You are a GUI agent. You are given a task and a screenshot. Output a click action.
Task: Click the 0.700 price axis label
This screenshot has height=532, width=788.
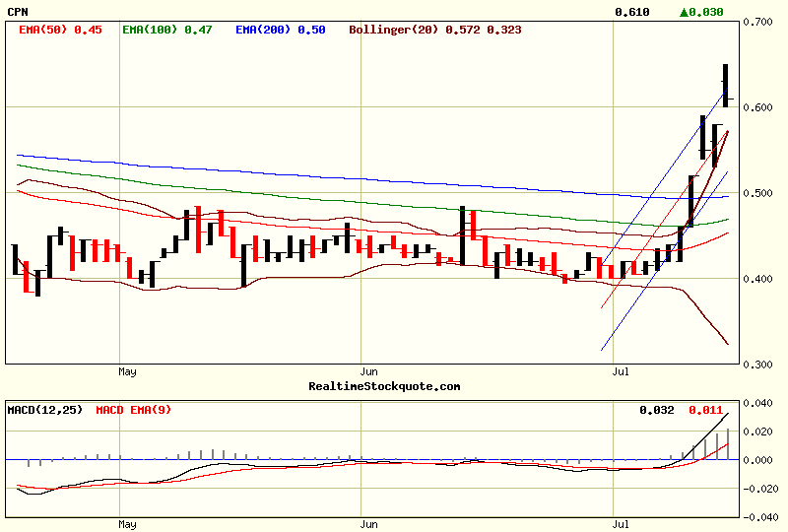[757, 22]
